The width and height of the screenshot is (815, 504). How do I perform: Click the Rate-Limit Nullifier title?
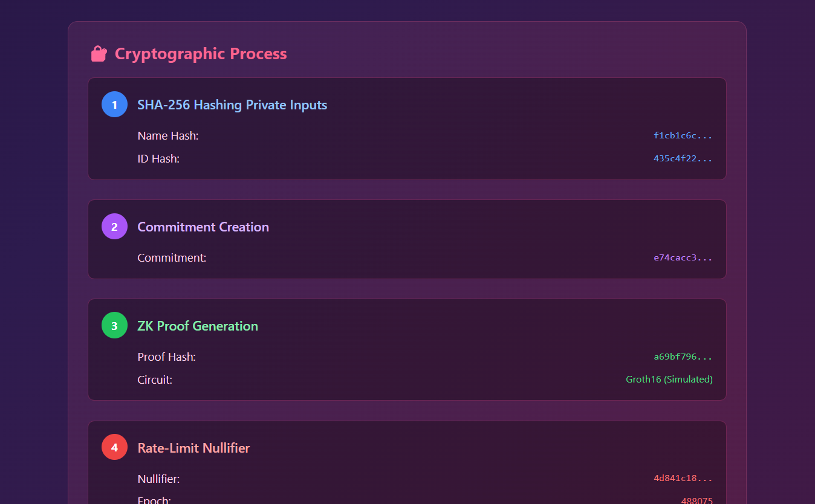(x=193, y=448)
